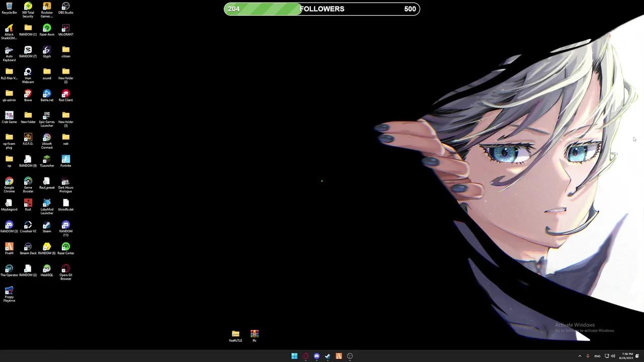The width and height of the screenshot is (644, 362).
Task: Select the Game Booster shortcut
Action: point(28,185)
